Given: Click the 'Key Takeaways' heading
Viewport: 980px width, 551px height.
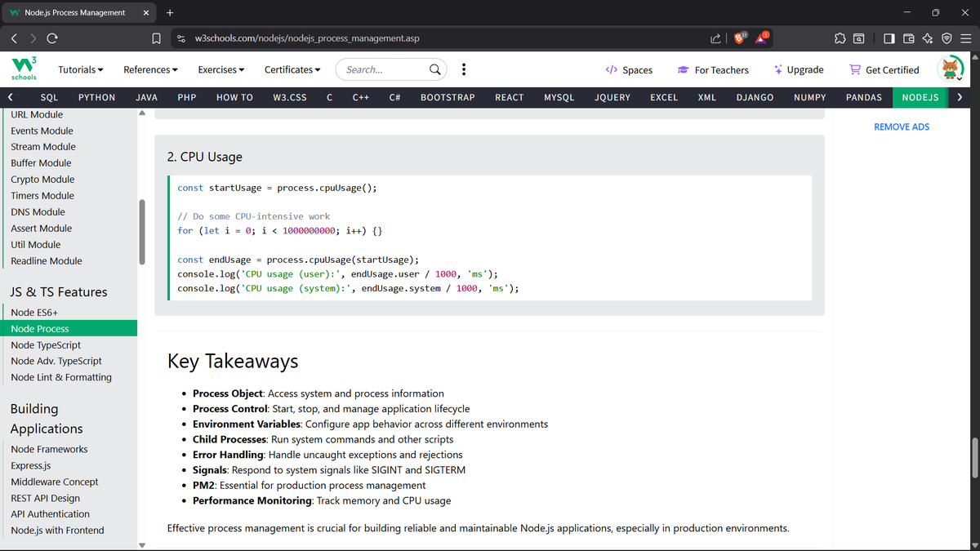Looking at the screenshot, I should click(233, 361).
